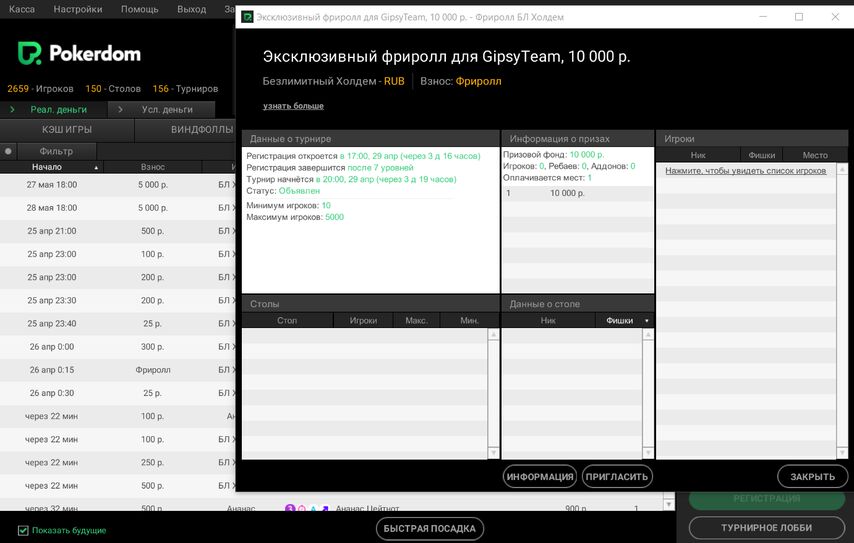This screenshot has height=543, width=854.
Task: Click ЗАКРЫТЬ to close the tournament window
Action: [x=812, y=477]
